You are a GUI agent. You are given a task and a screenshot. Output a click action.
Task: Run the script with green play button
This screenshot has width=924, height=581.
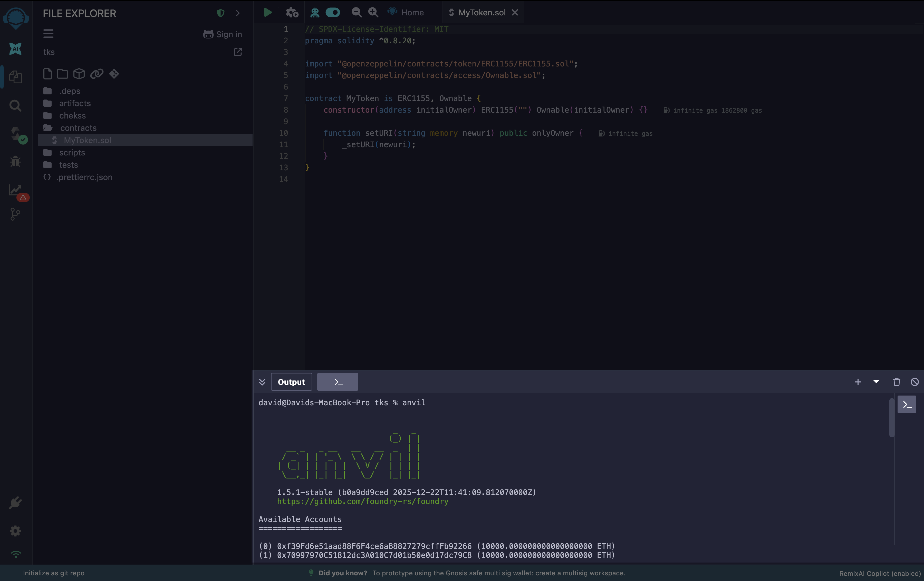point(268,13)
